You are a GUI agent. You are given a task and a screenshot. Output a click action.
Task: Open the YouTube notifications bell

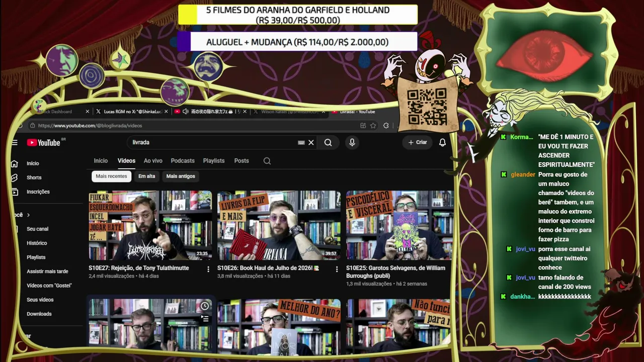(x=442, y=143)
